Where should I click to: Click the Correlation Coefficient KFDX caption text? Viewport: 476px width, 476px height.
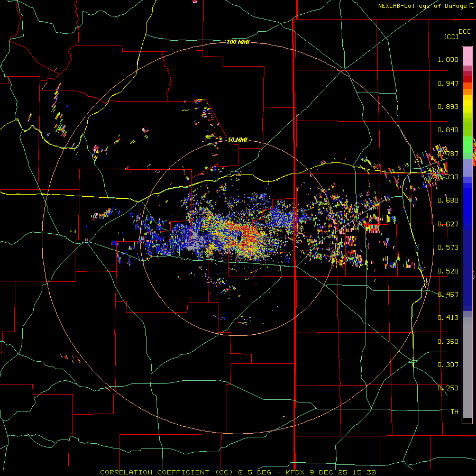tap(238, 472)
